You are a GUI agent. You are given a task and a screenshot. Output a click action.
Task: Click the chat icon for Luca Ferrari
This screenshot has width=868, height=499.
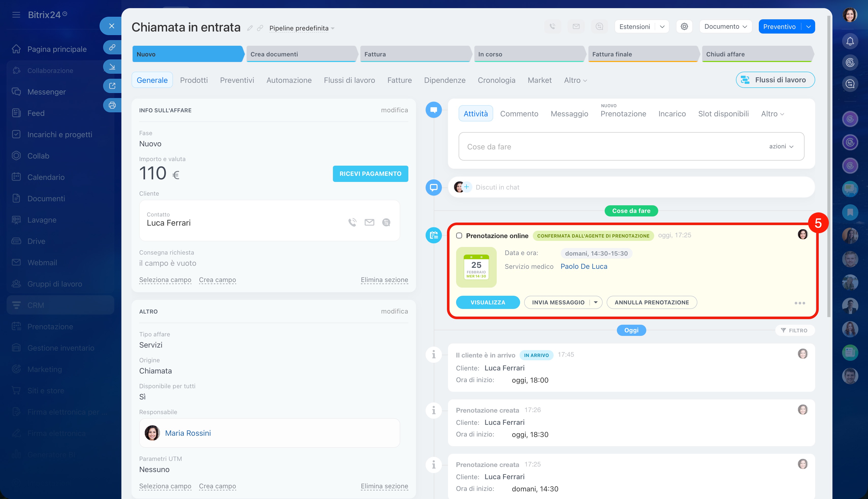click(386, 222)
